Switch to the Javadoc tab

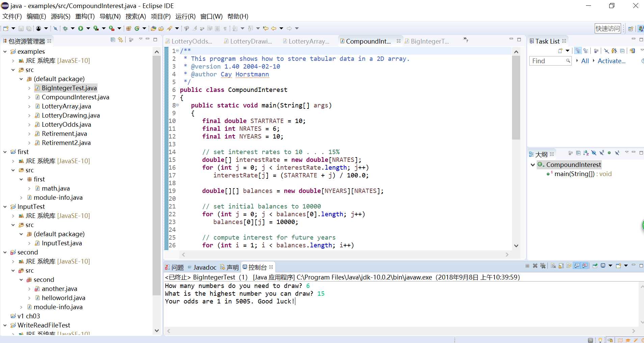[x=202, y=267]
